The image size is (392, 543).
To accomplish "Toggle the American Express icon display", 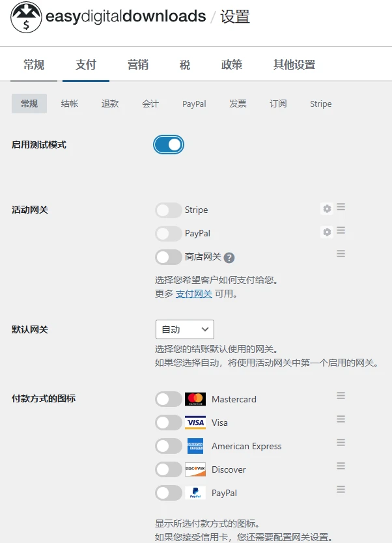I will pos(169,446).
